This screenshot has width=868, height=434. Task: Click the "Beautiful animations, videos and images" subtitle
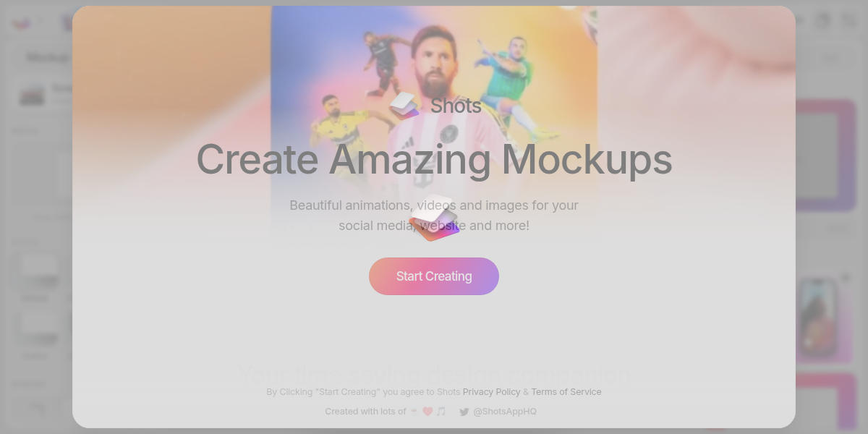434,205
